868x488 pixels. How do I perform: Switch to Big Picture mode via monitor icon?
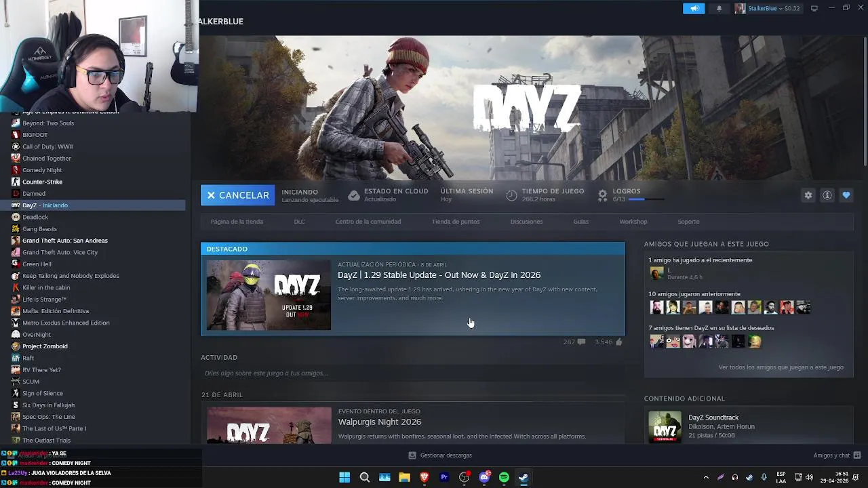tap(814, 8)
